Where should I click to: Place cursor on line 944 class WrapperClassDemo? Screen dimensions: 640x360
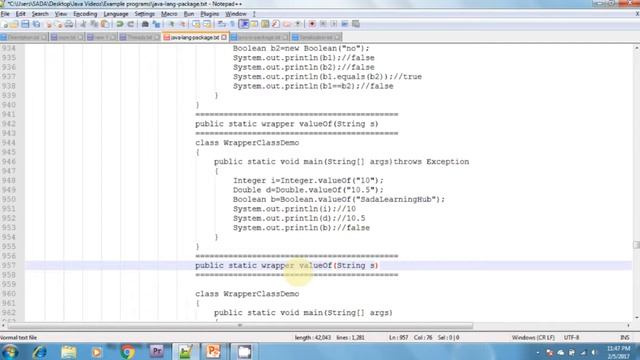coord(247,143)
